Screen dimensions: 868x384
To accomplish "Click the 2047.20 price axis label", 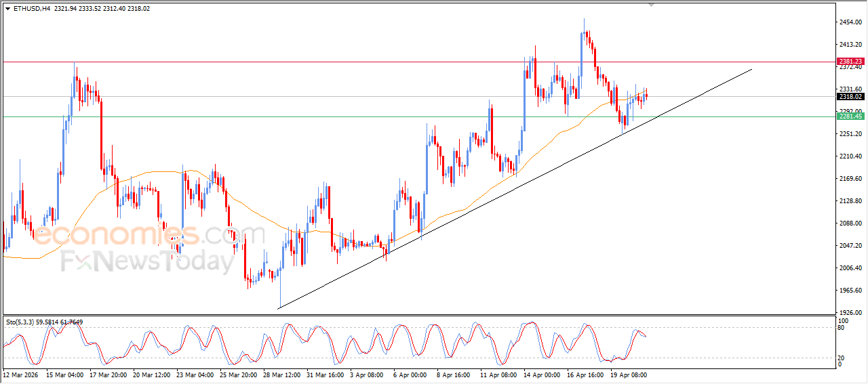I will point(850,246).
